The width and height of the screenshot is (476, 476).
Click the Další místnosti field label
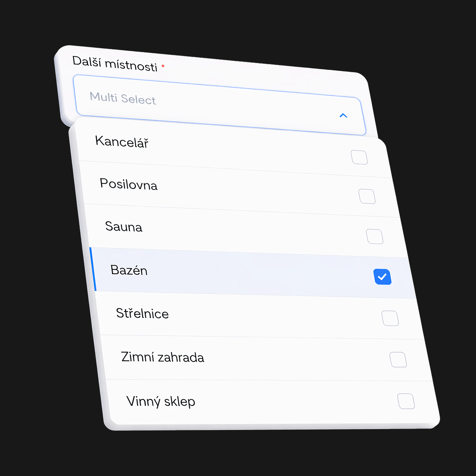tap(115, 64)
